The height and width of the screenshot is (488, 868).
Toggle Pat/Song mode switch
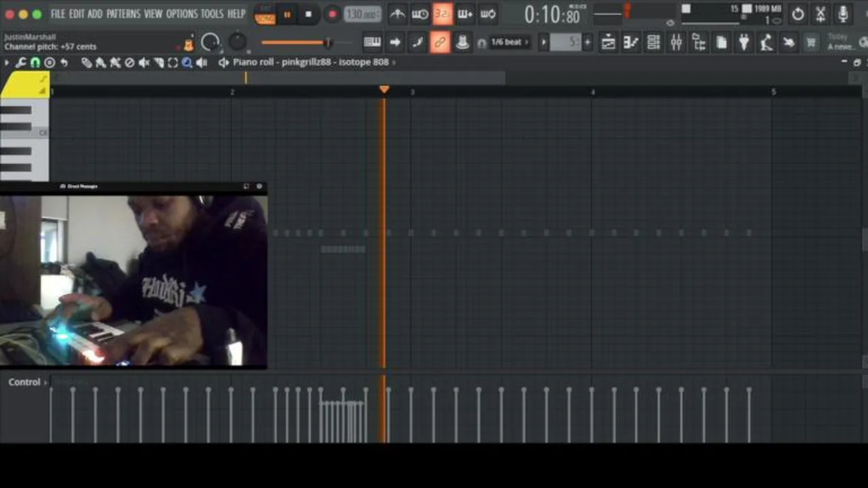click(x=264, y=14)
